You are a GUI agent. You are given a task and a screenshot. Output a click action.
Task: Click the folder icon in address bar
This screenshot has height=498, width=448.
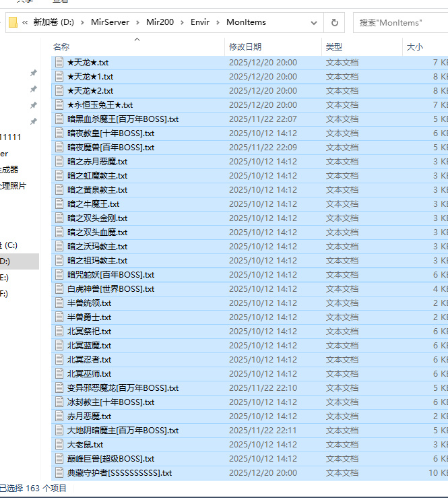tap(13, 22)
